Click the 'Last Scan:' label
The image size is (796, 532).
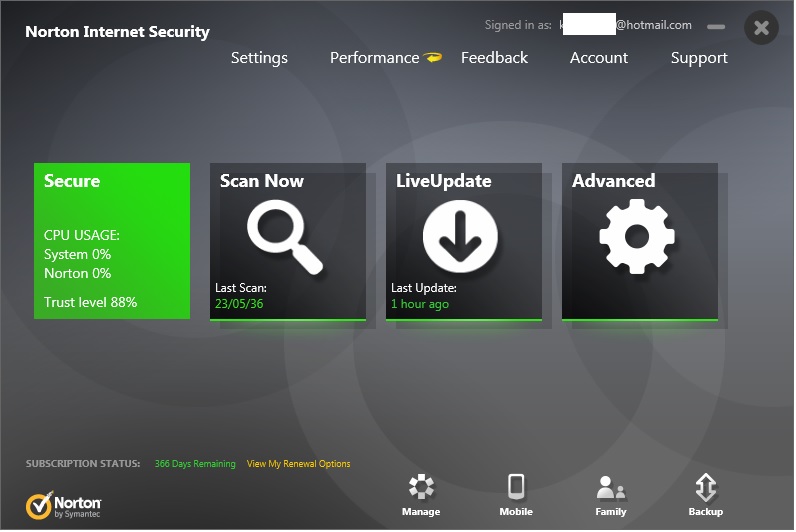241,288
